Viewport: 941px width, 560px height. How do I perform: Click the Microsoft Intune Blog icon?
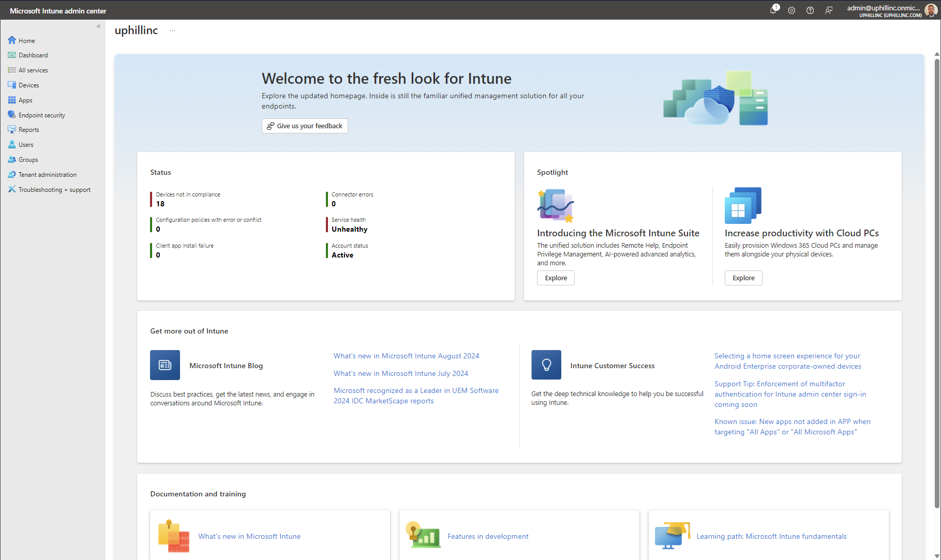tap(165, 365)
